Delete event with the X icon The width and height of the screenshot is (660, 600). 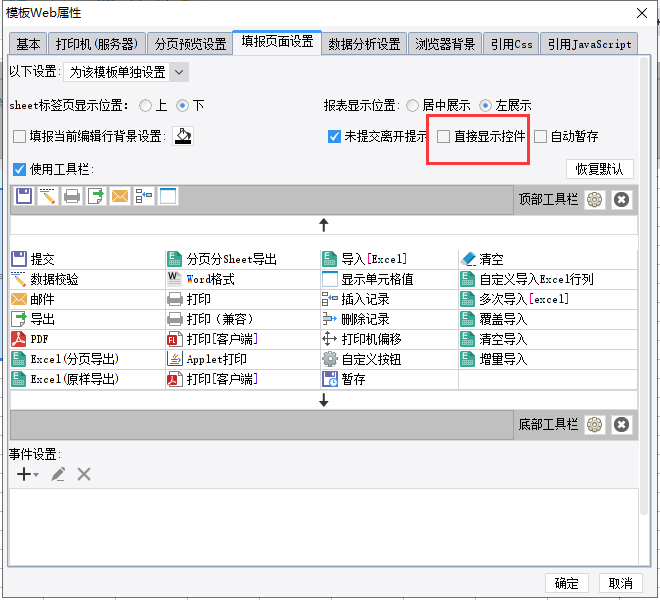point(84,475)
